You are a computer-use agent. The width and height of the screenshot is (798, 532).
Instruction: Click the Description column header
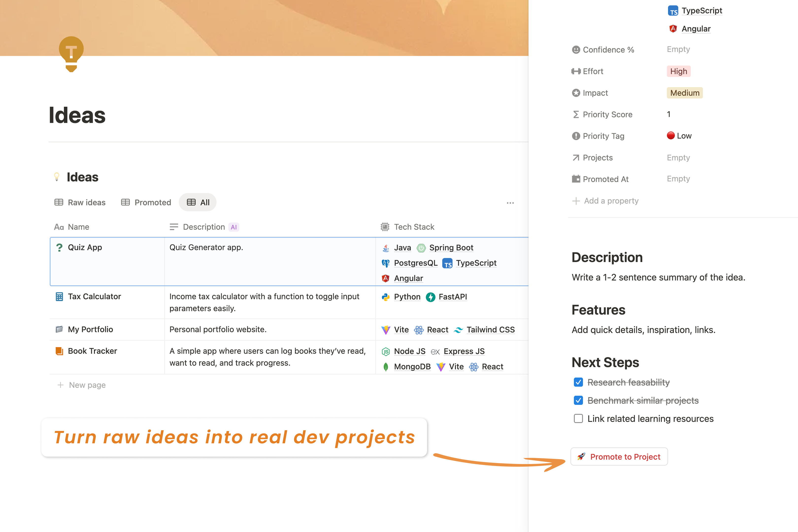[x=204, y=227]
